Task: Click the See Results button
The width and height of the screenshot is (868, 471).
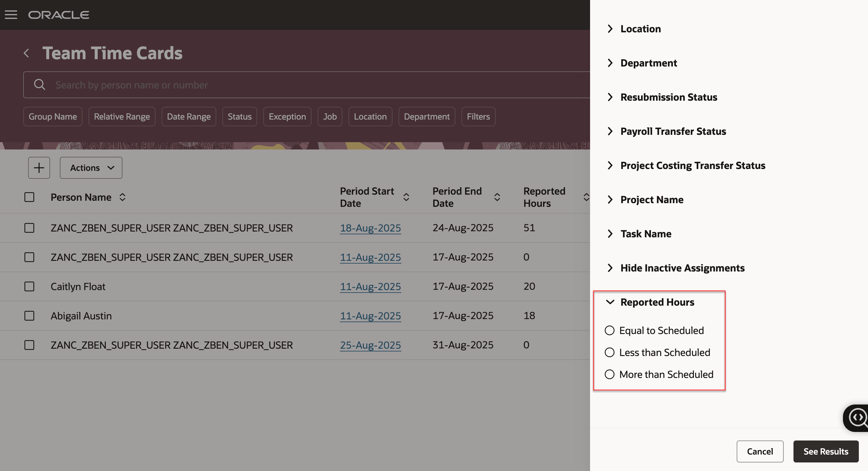Action: click(x=826, y=451)
